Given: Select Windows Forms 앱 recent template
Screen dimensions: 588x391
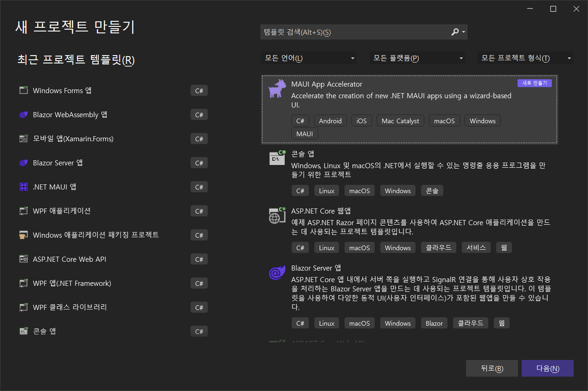Looking at the screenshot, I should tap(113, 90).
